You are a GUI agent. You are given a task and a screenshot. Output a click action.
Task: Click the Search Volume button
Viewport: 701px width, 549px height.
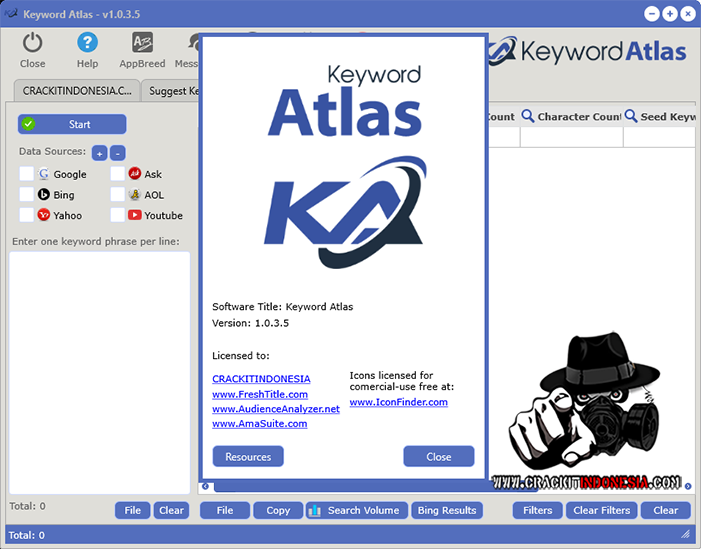pos(356,510)
